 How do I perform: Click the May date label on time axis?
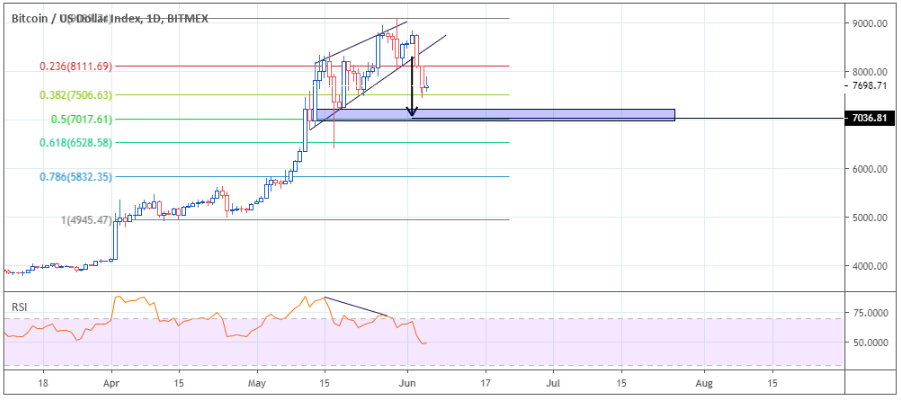click(x=258, y=383)
